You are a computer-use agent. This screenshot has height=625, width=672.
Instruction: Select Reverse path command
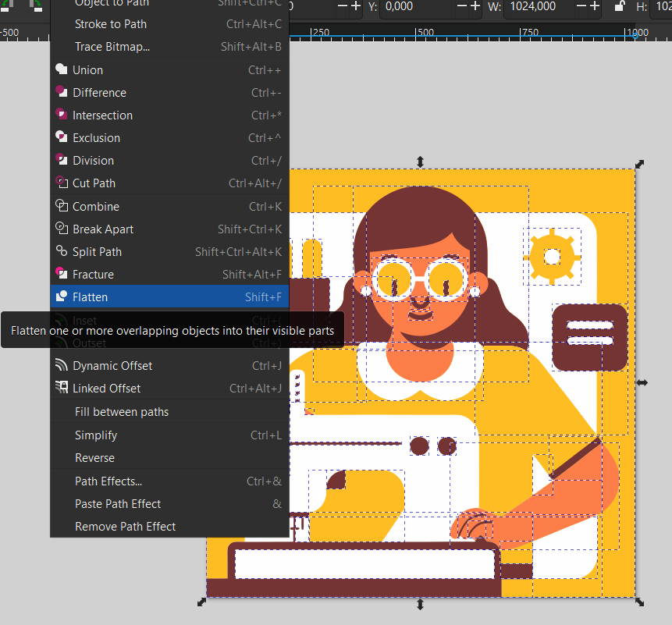[169, 458]
